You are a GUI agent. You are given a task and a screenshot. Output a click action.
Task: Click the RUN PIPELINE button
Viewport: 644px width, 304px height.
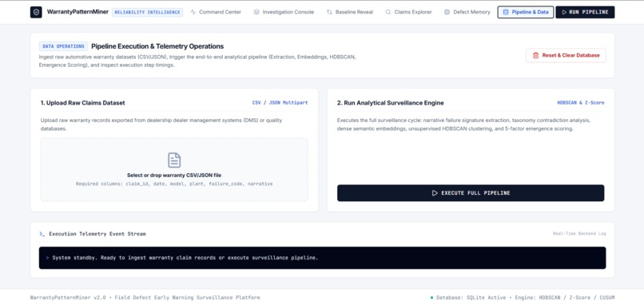tap(585, 12)
